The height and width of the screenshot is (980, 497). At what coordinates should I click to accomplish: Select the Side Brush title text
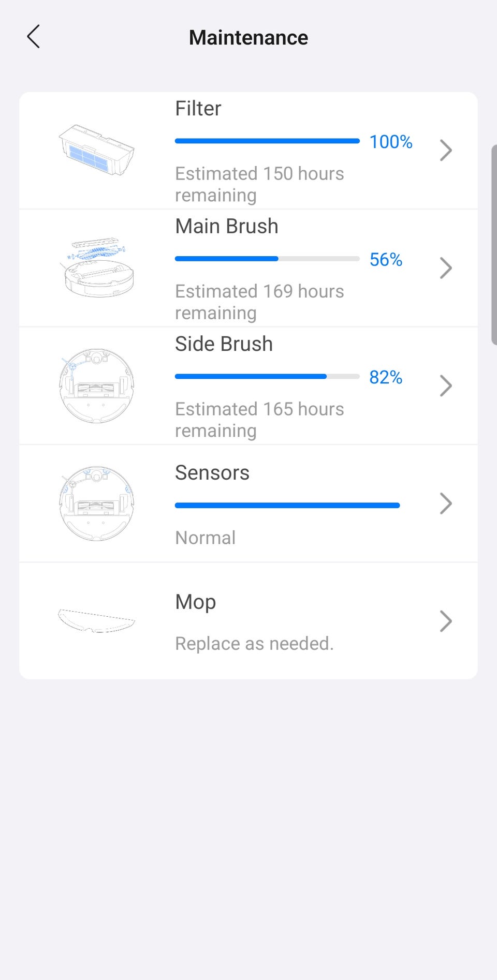pos(224,344)
